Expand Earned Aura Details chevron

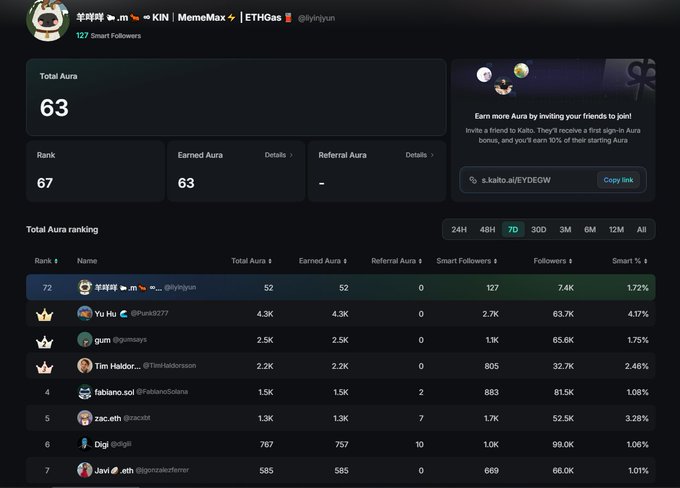point(291,155)
